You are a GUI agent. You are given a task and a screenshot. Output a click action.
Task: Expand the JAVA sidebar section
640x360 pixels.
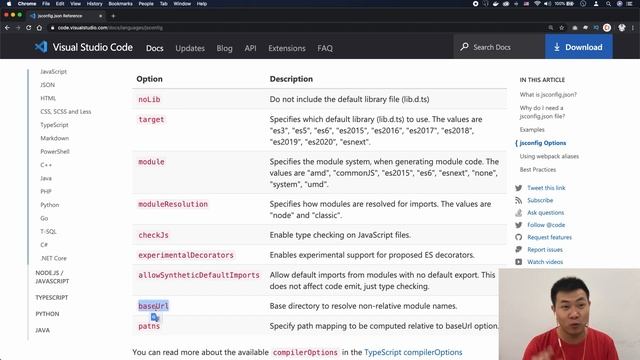(x=42, y=330)
